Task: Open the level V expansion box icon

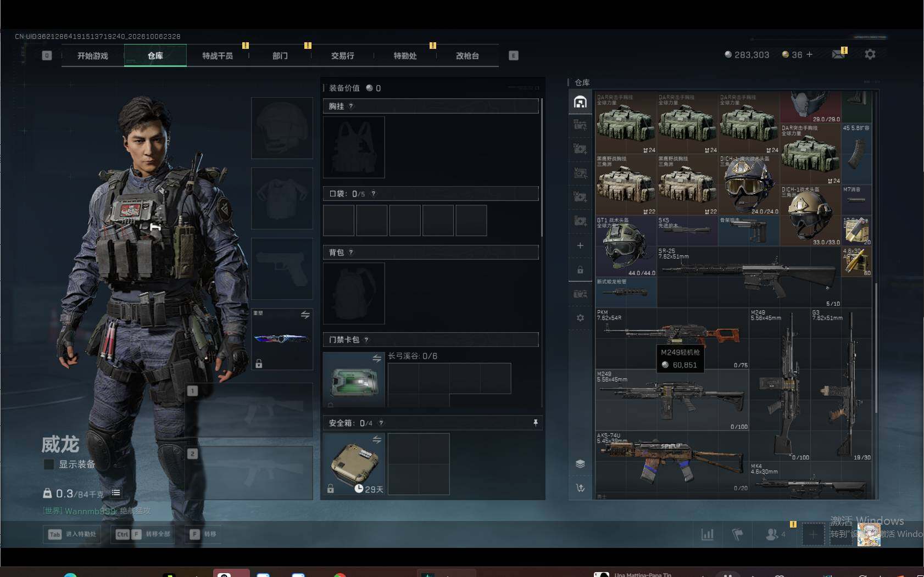Action: point(580,173)
